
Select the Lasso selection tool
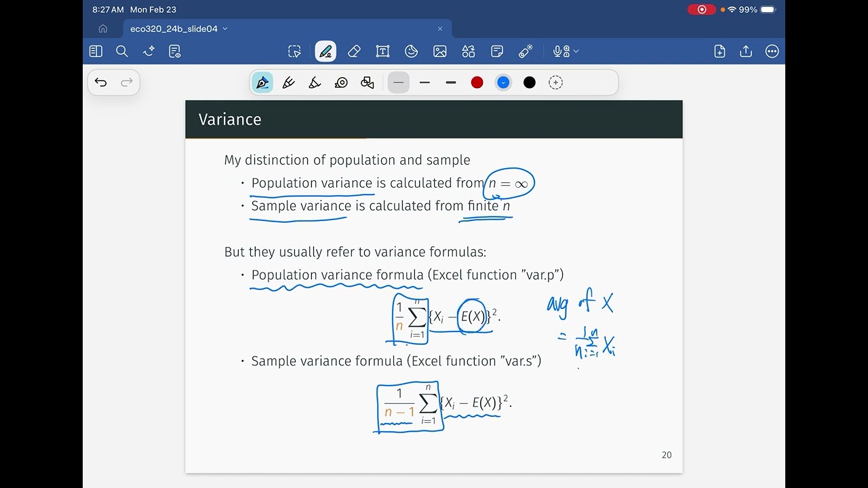294,52
